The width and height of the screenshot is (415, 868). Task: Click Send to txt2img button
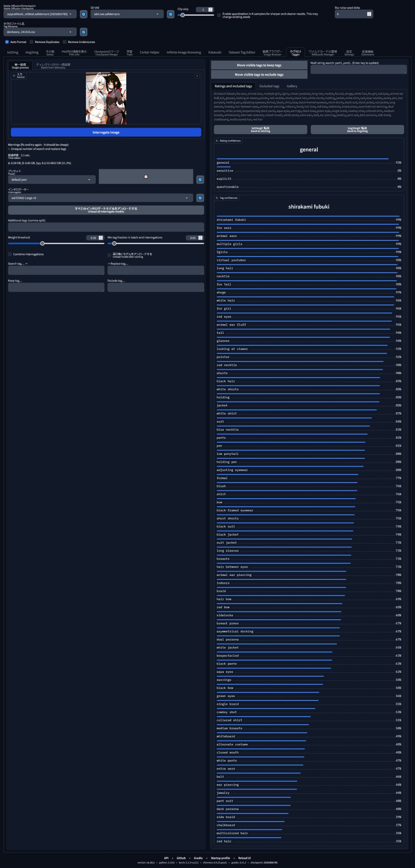pos(260,129)
